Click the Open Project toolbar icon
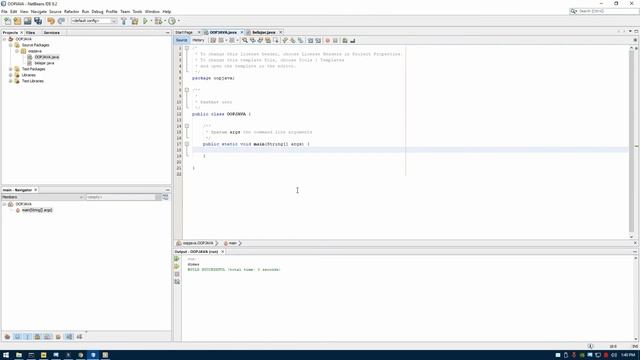Viewport: 640px width, 360px height. click(27, 21)
